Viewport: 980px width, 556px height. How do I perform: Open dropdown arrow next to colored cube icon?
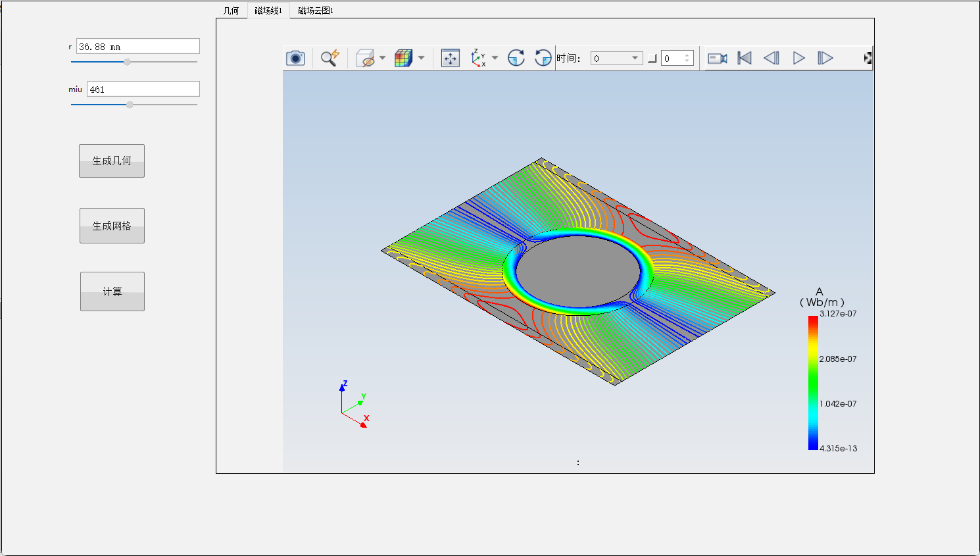point(421,58)
